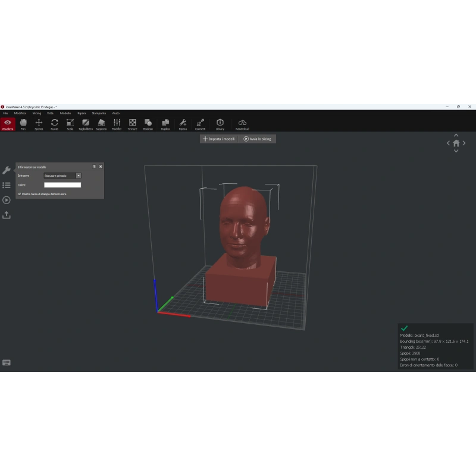
Task: Select the Sposta move tool
Action: [x=39, y=124]
